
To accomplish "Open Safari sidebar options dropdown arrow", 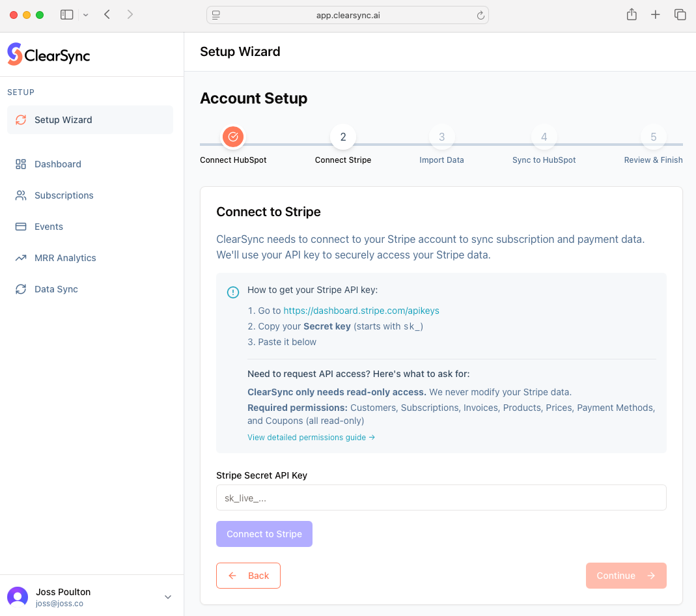I will (x=86, y=15).
